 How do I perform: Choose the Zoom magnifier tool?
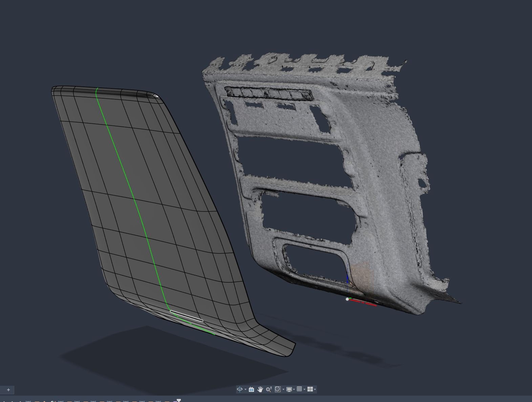(x=269, y=389)
